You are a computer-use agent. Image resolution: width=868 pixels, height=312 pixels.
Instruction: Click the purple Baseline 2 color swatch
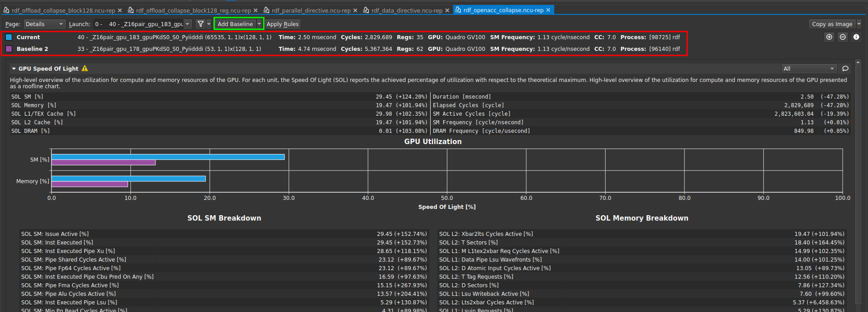9,49
